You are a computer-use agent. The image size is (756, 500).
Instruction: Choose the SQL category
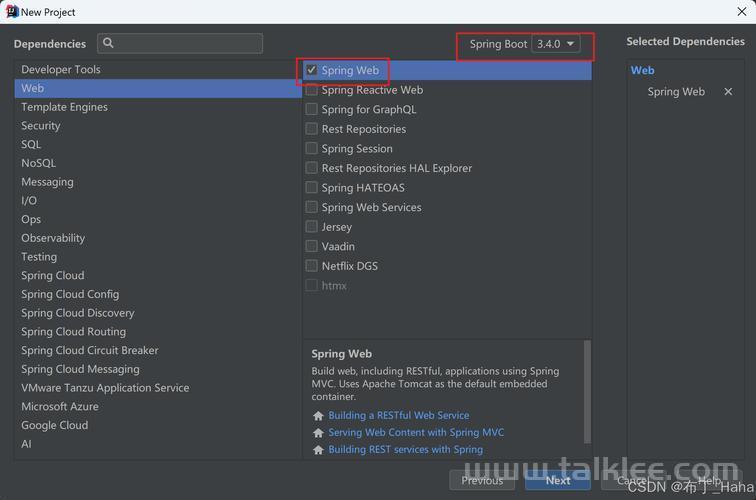[x=158, y=145]
